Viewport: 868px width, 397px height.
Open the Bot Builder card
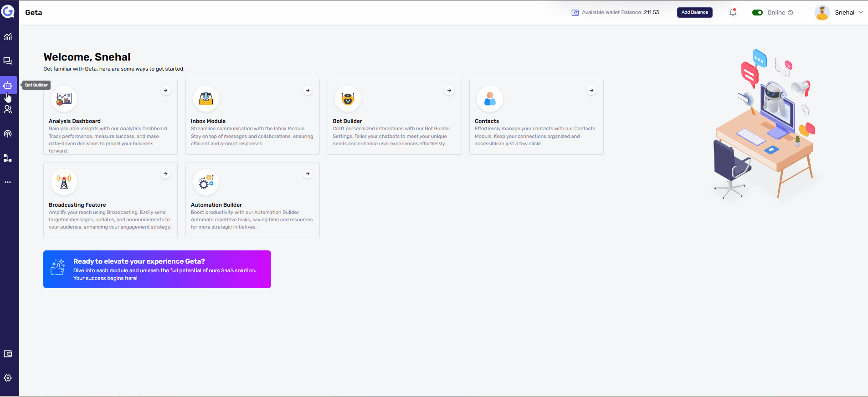394,117
